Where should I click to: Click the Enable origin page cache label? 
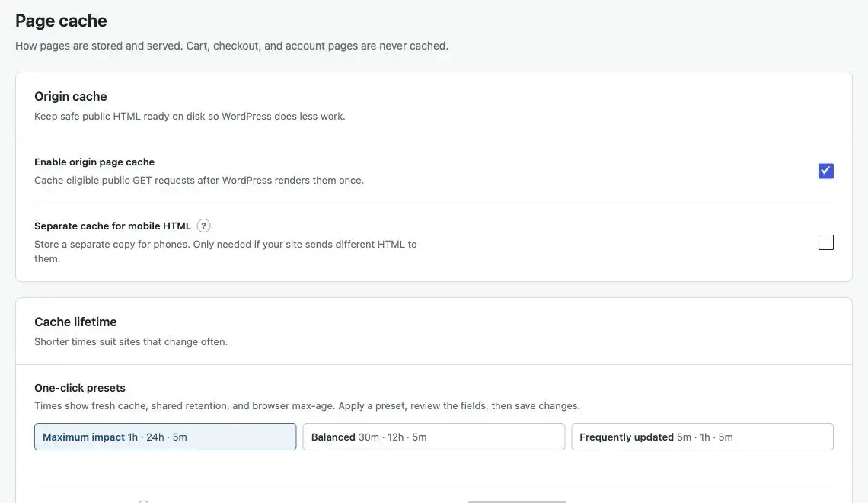pos(94,162)
